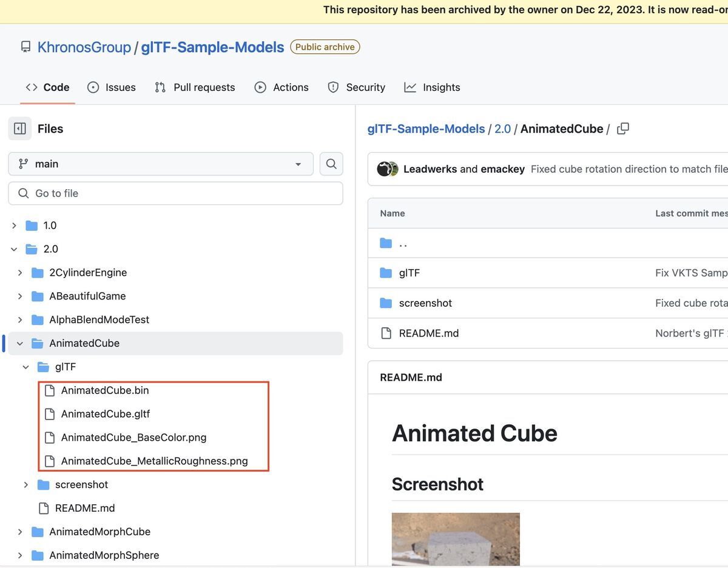This screenshot has height=568, width=728.
Task: Click the Leadwerks and emackey avatar
Action: point(388,169)
